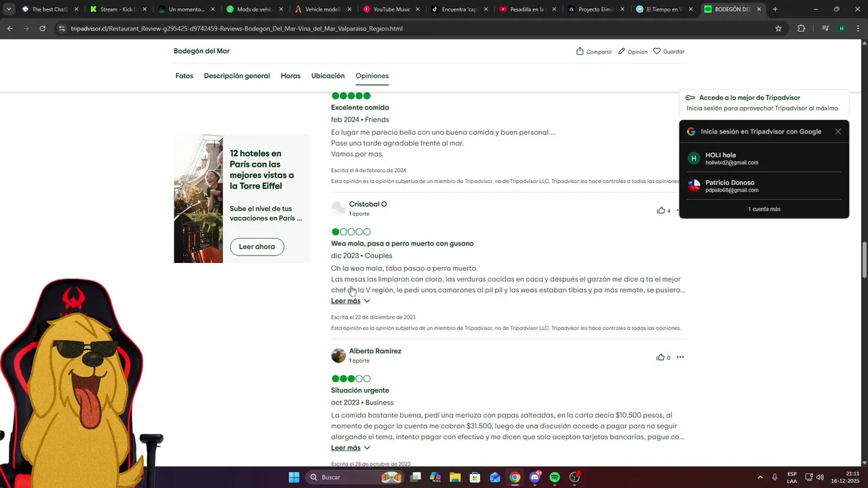Click '12 hoteles en París' ad heading
Viewport: 868px width, 488px height.
[262, 170]
